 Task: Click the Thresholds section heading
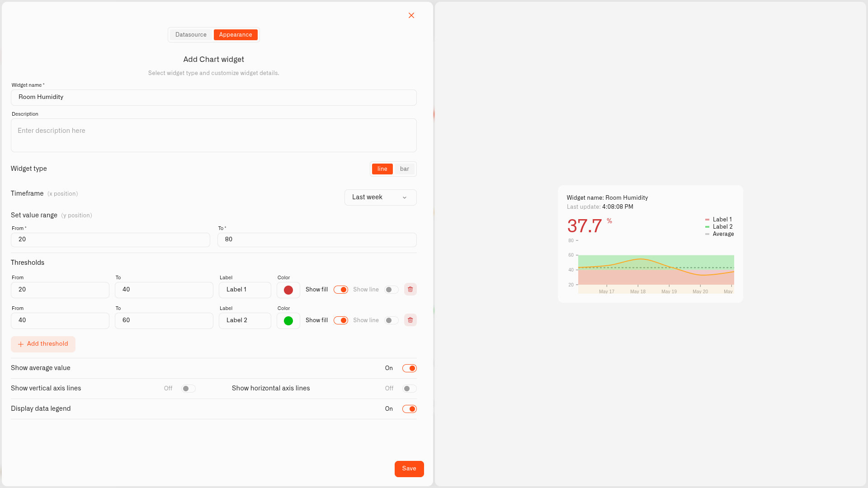[28, 263]
